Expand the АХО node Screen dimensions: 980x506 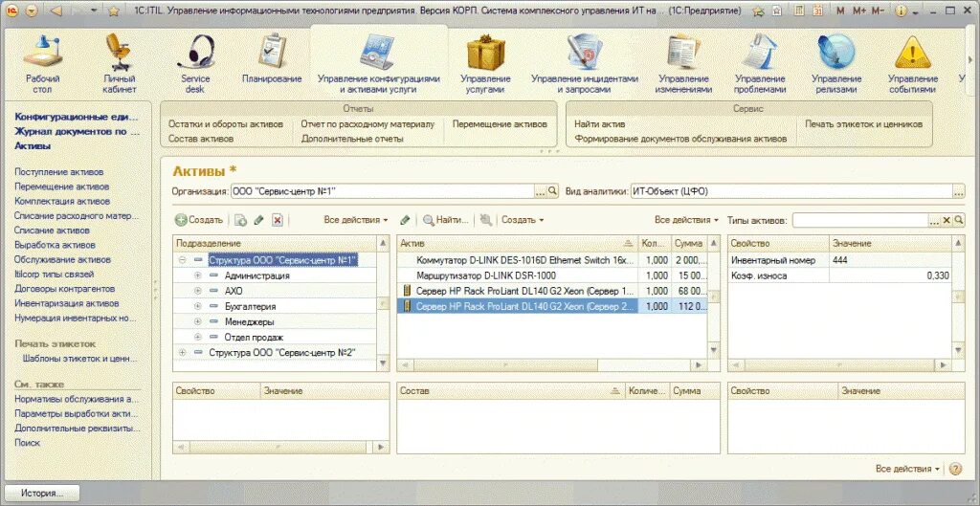pos(198,291)
